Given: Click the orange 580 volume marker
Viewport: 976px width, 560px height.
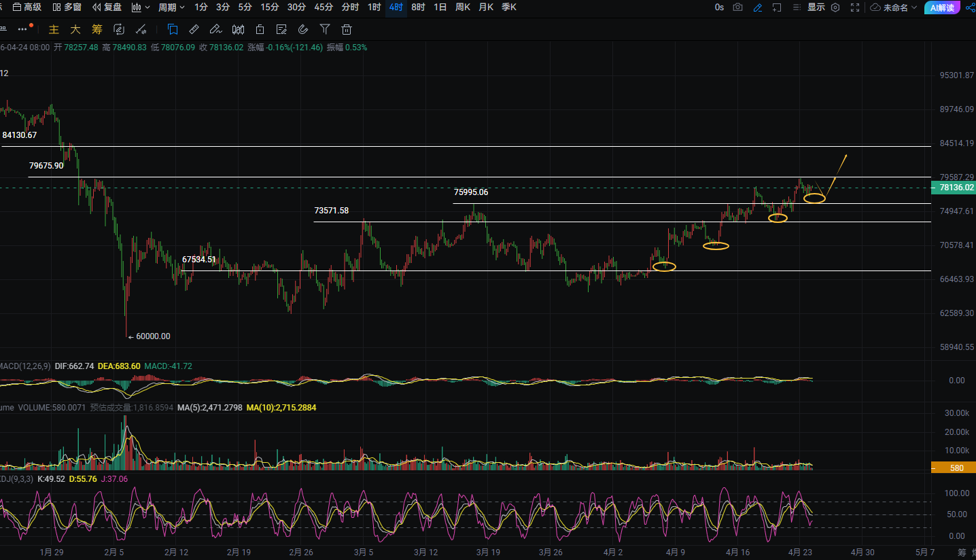Looking at the screenshot, I should pos(954,468).
